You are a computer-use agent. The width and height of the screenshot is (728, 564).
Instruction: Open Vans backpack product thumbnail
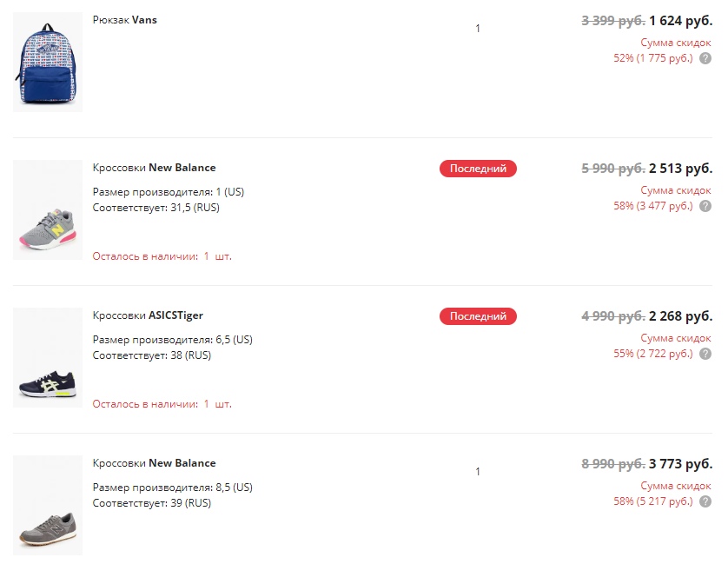tap(48, 63)
